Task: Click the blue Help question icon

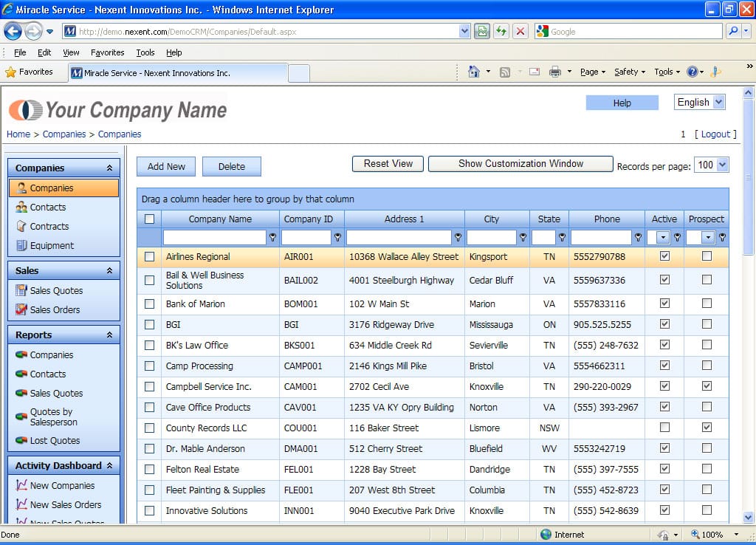Action: pyautogui.click(x=693, y=72)
